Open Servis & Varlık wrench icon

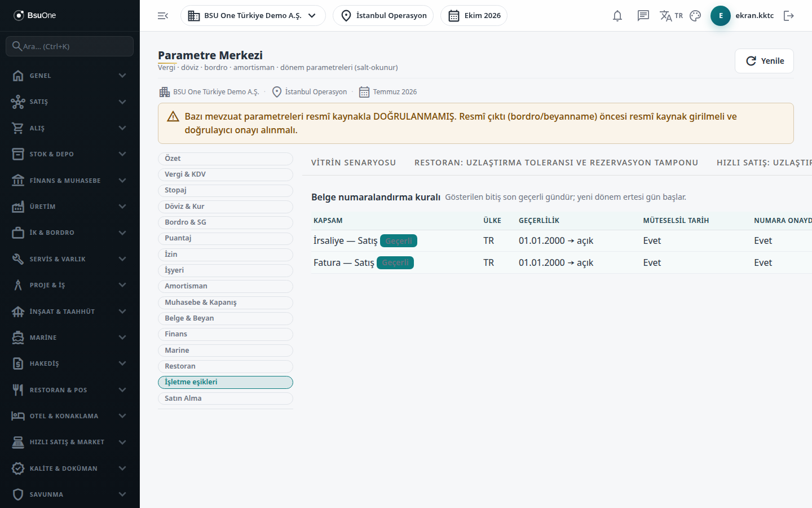[x=18, y=259]
